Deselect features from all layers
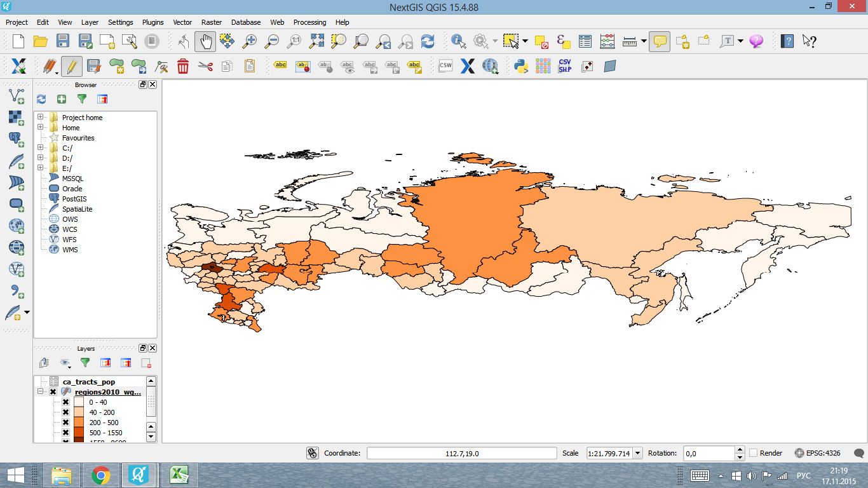 click(541, 41)
